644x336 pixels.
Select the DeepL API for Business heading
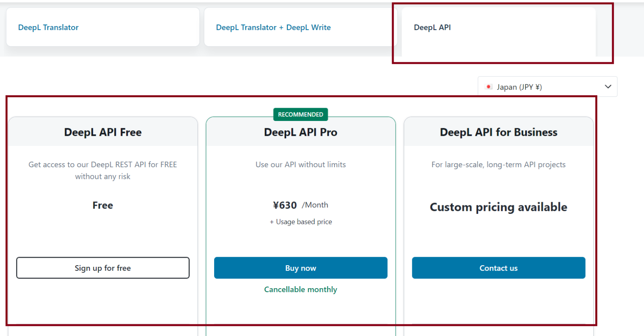pos(498,132)
